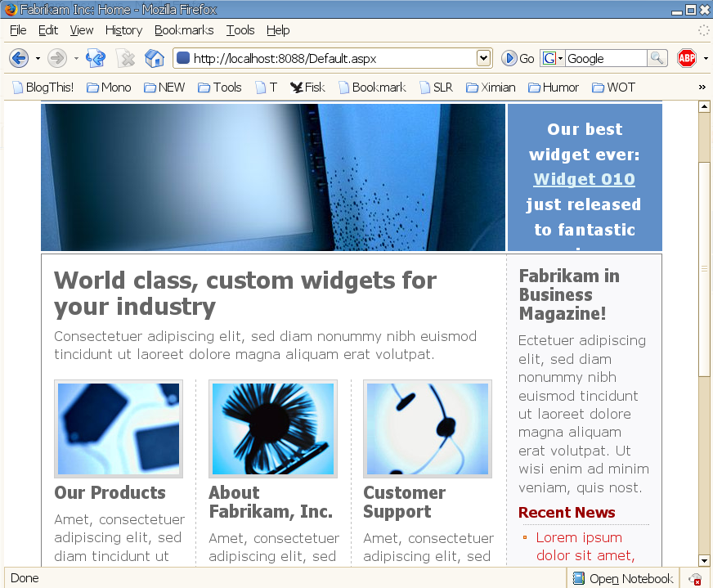Image resolution: width=713 pixels, height=588 pixels.
Task: Open the Fisk bookmark
Action: click(x=307, y=88)
